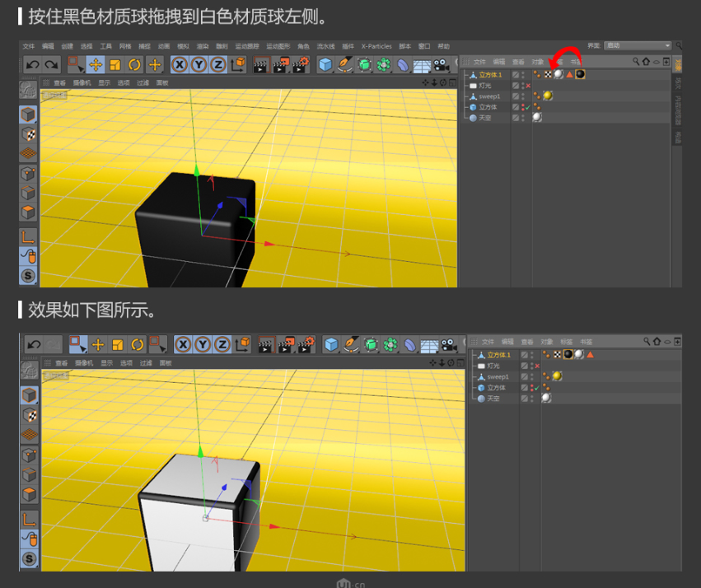Enable Polygon mode in top screenshot sidebar
The width and height of the screenshot is (701, 588).
point(28,212)
